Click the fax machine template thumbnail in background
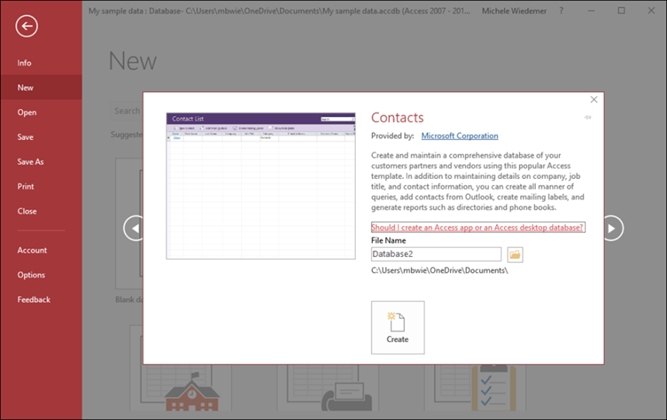 point(328,387)
